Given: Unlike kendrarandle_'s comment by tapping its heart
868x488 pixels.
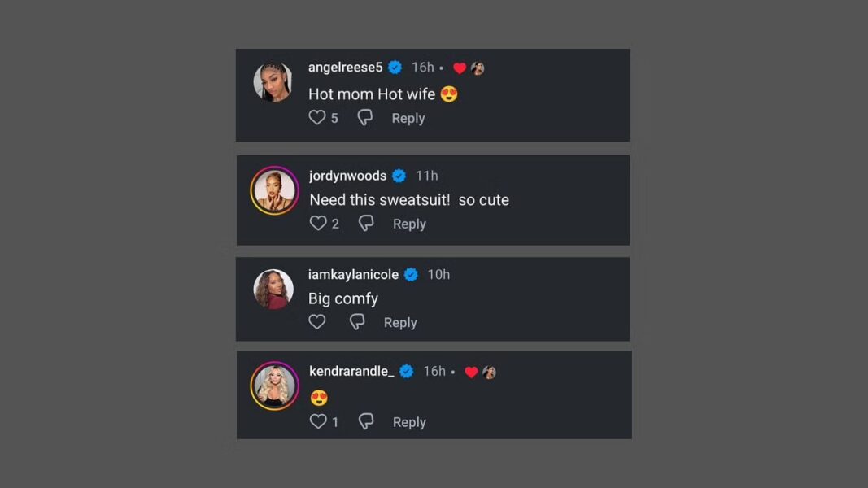Looking at the screenshot, I should point(317,421).
